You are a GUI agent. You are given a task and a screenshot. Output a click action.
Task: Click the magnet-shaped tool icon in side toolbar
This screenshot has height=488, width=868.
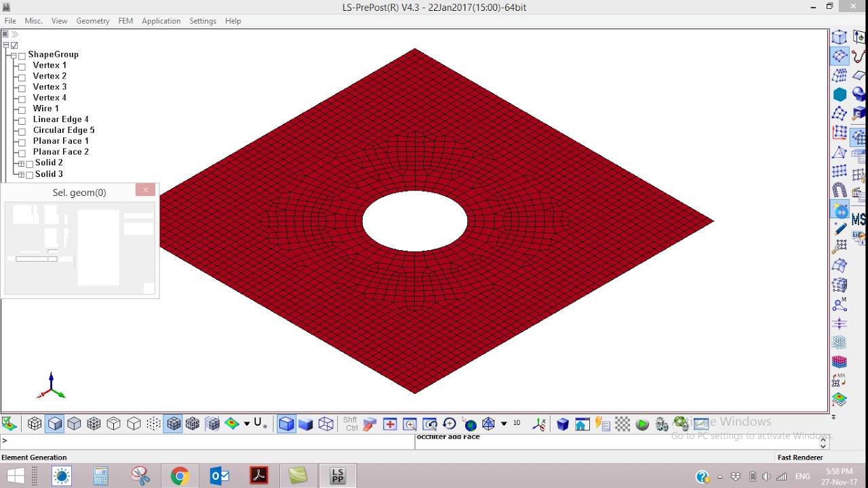coord(840,190)
